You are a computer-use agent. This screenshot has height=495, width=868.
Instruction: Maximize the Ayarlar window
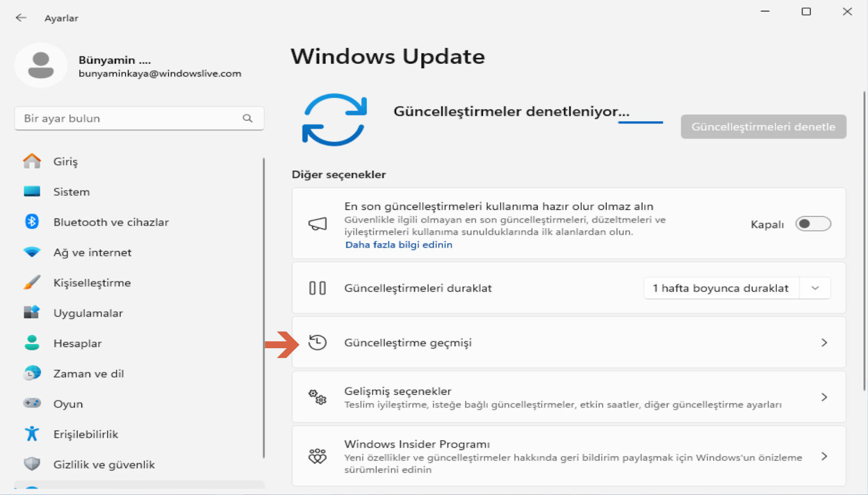[x=806, y=11]
